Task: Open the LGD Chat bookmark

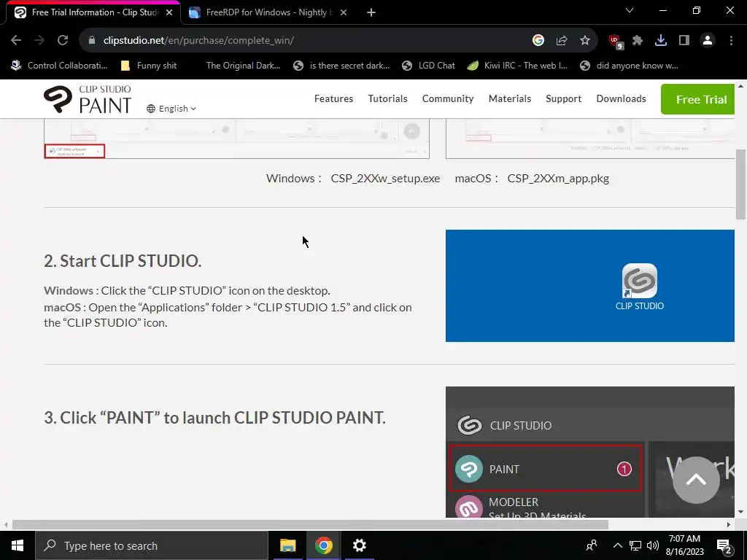Action: click(428, 66)
